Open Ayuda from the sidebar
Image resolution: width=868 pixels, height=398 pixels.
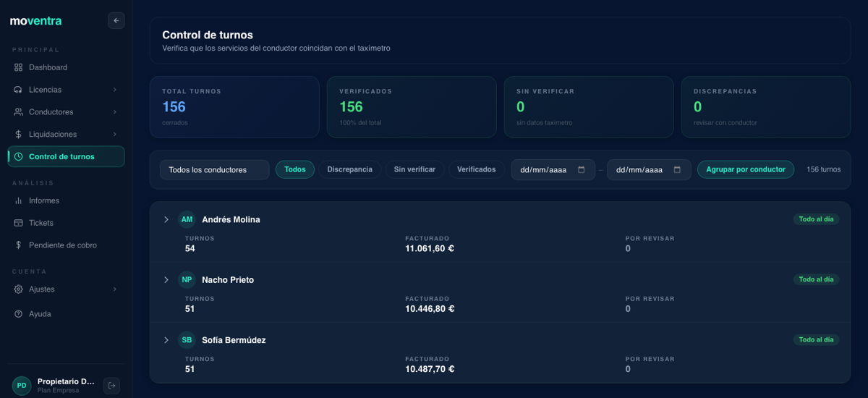(x=66, y=314)
